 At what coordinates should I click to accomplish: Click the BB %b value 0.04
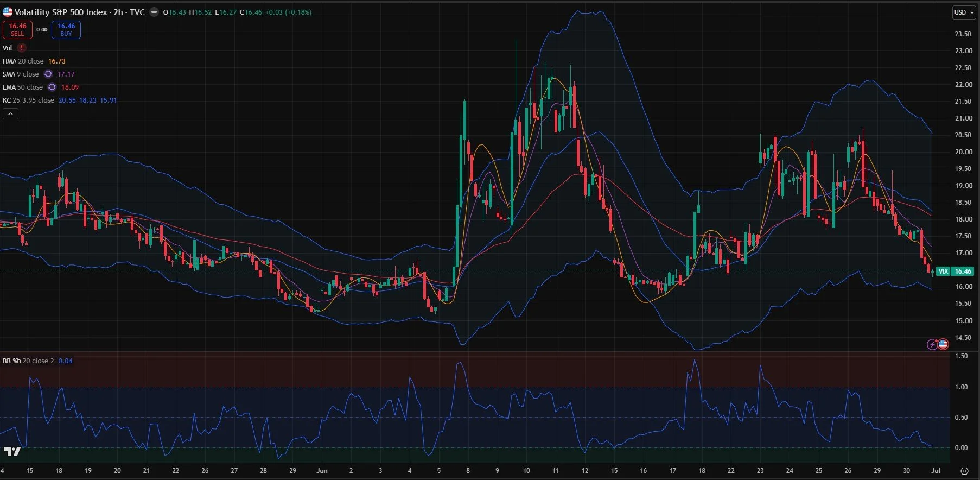65,361
